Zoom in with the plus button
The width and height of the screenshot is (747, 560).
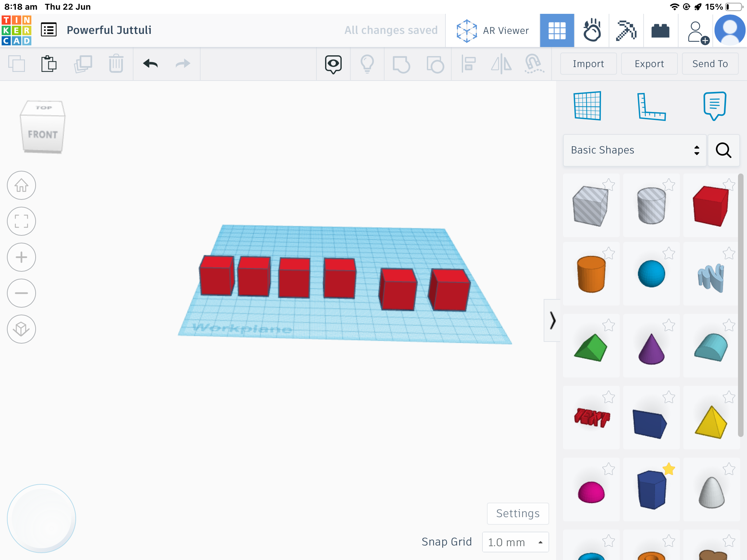pyautogui.click(x=21, y=257)
